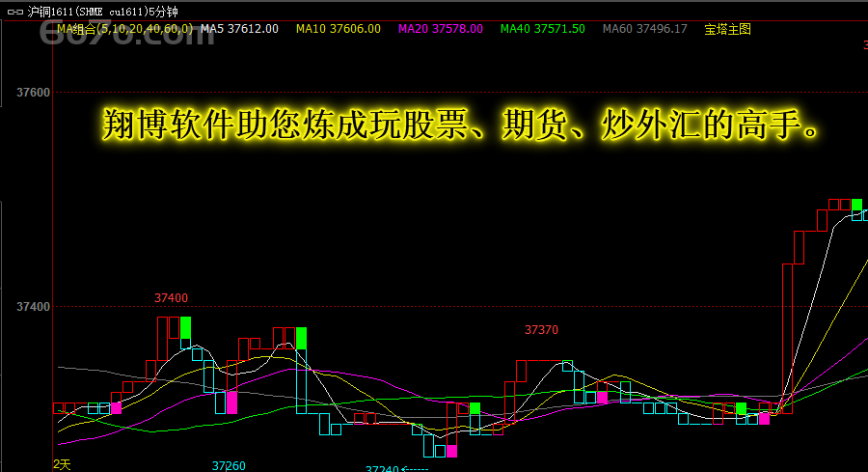The height and width of the screenshot is (472, 868).
Task: Select the cyan 37260 low price annotation
Action: click(229, 466)
